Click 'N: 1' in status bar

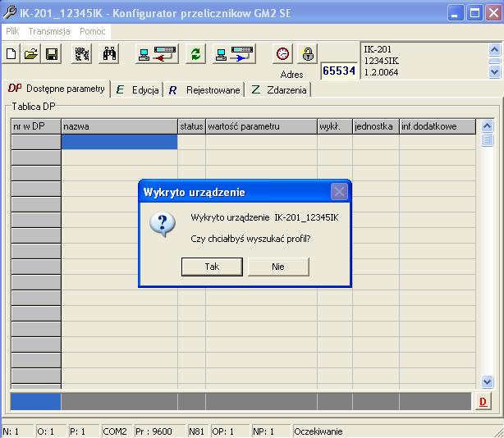11,431
